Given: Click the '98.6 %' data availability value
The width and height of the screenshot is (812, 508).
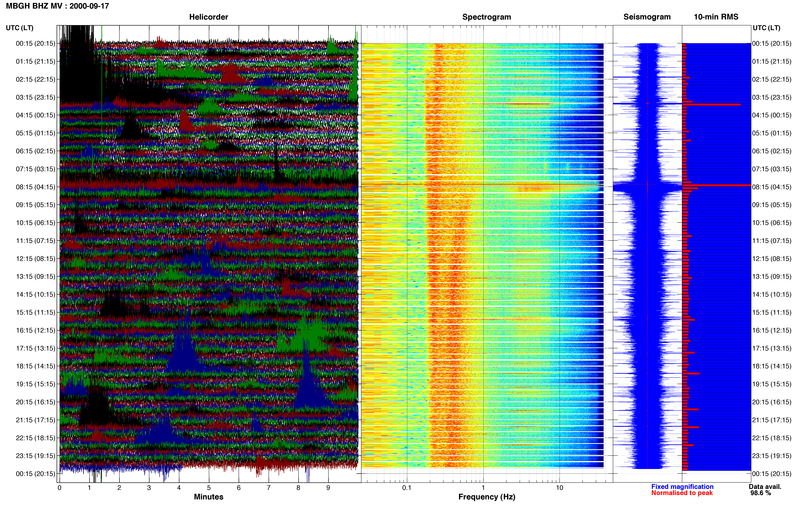Looking at the screenshot, I should (x=761, y=493).
